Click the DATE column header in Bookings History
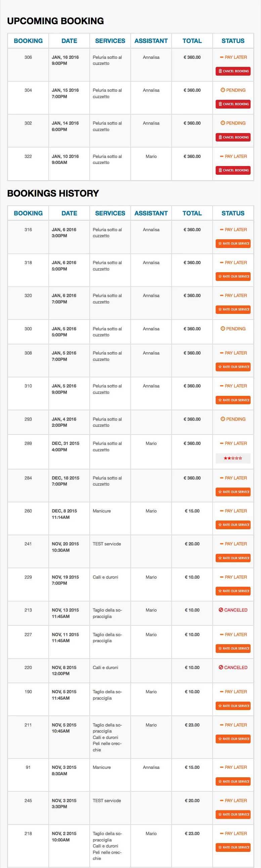This screenshot has height=868, width=261. (69, 213)
